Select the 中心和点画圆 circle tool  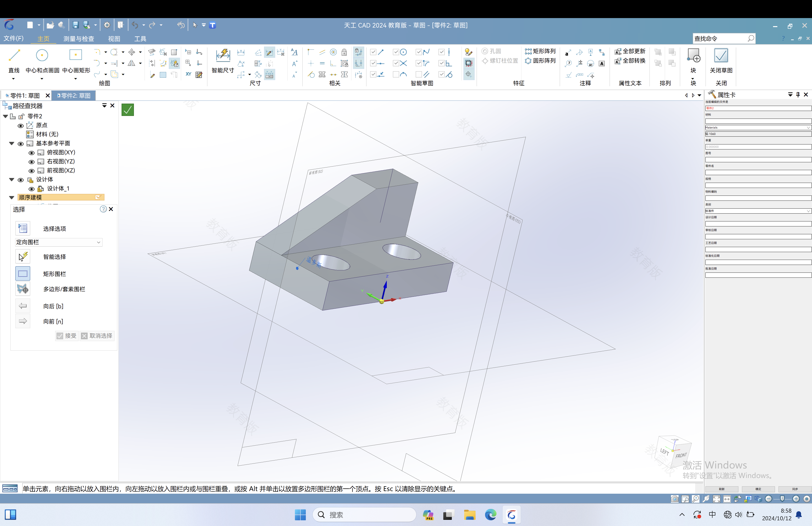pos(42,55)
